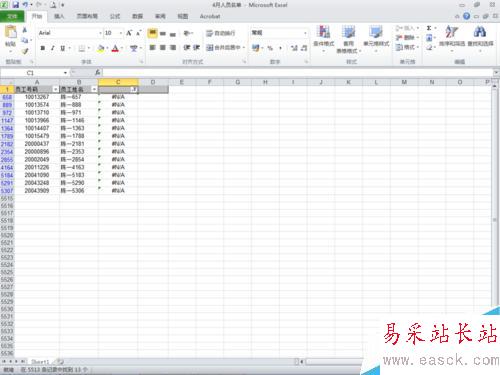Toggle underline formatting
Image resolution: width=500 pixels, height=375 pixels.
[62, 48]
